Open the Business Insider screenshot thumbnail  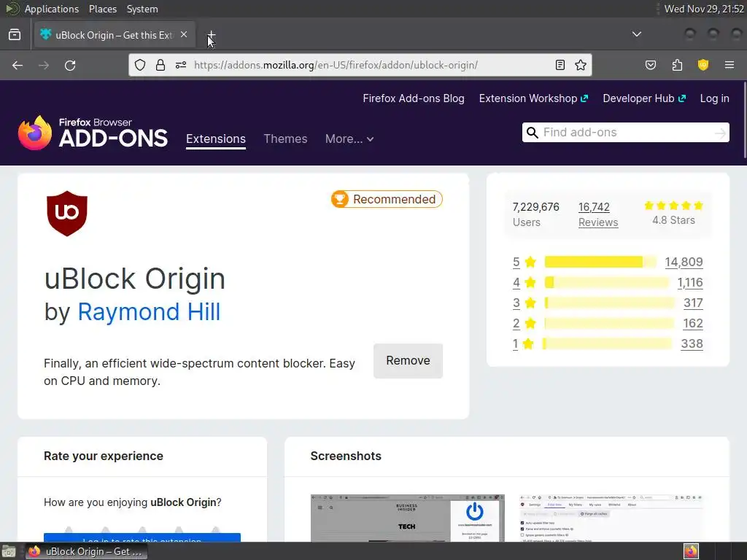click(407, 518)
